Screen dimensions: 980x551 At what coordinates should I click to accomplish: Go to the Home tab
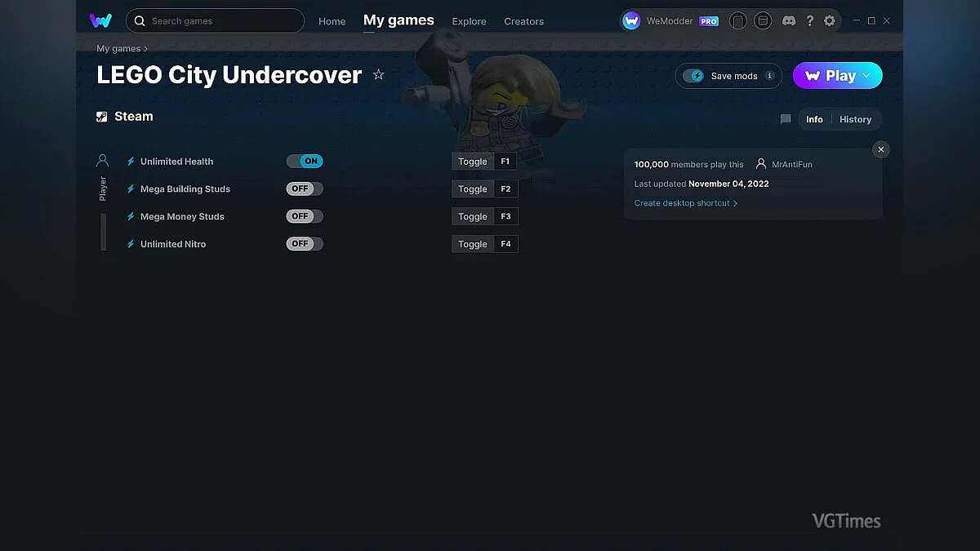(332, 21)
